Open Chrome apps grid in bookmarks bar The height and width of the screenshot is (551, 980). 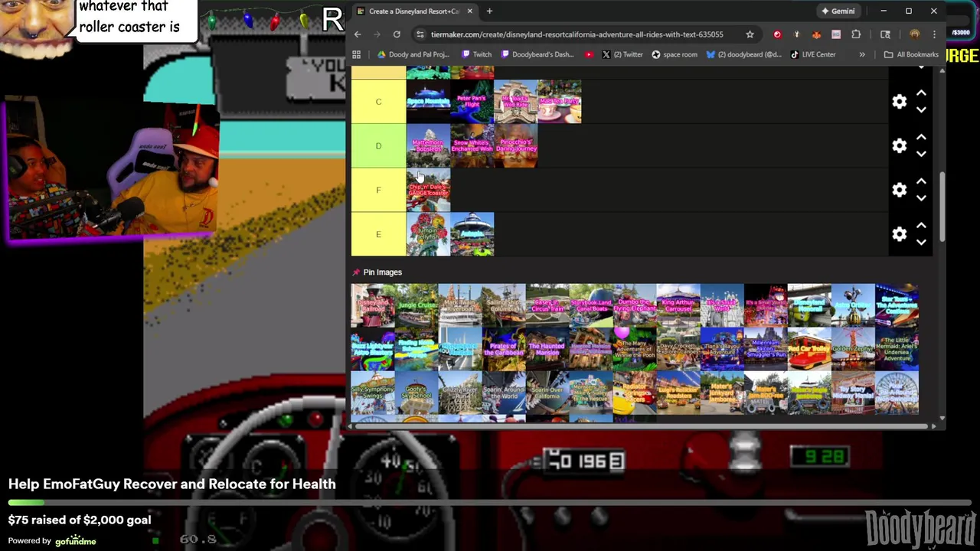[x=356, y=54]
